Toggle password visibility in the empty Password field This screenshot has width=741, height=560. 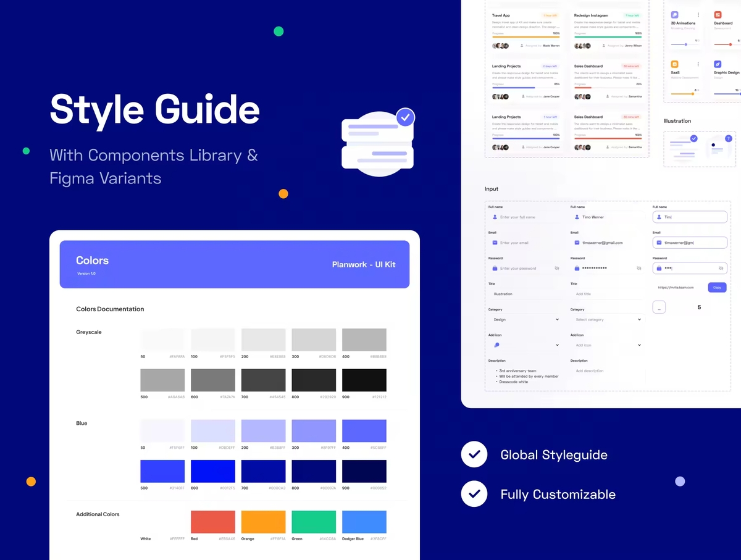click(x=556, y=269)
